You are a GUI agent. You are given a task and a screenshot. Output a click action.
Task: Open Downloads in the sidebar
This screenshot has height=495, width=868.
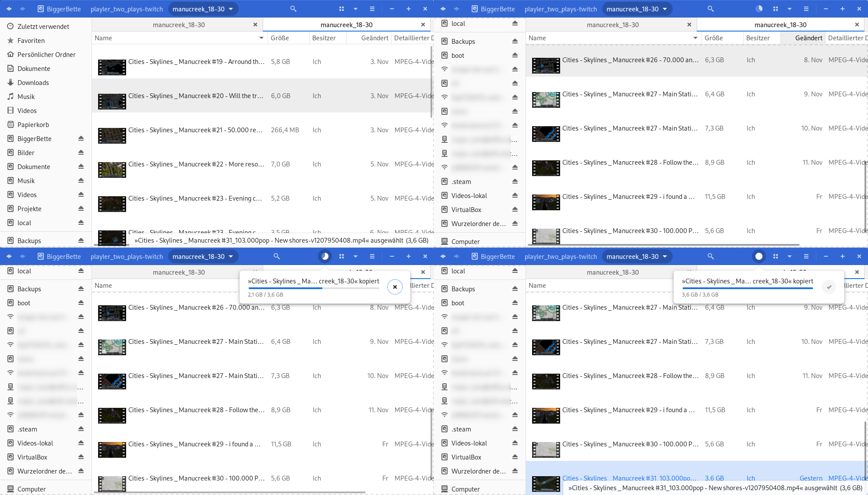[x=46, y=82]
